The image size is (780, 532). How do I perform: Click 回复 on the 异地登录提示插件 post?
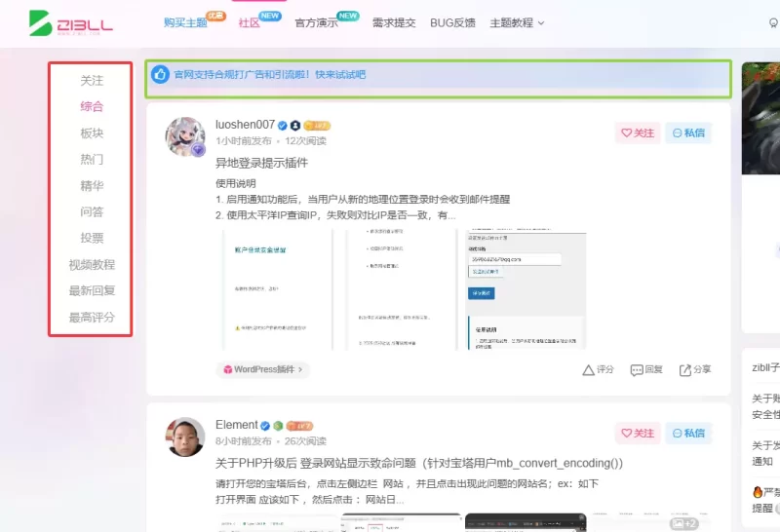tap(646, 369)
